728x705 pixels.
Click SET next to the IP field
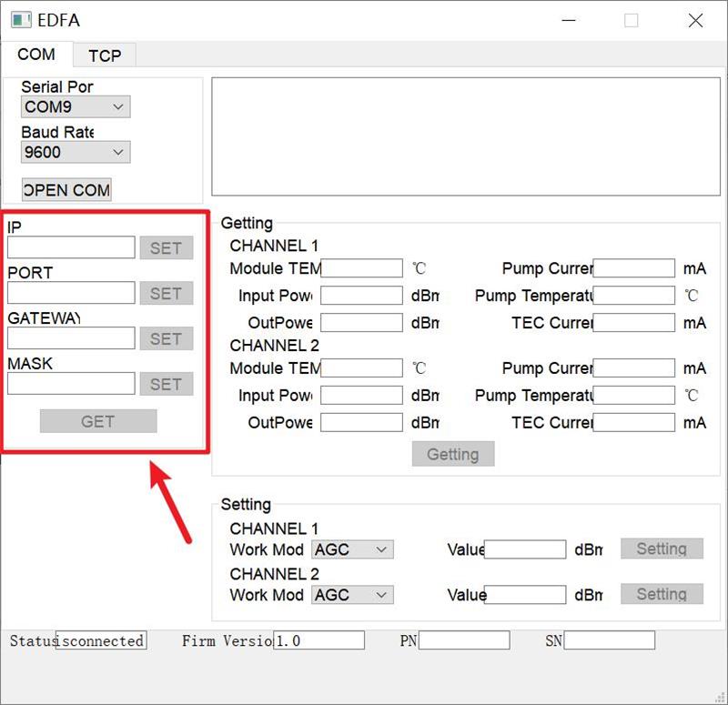167,247
